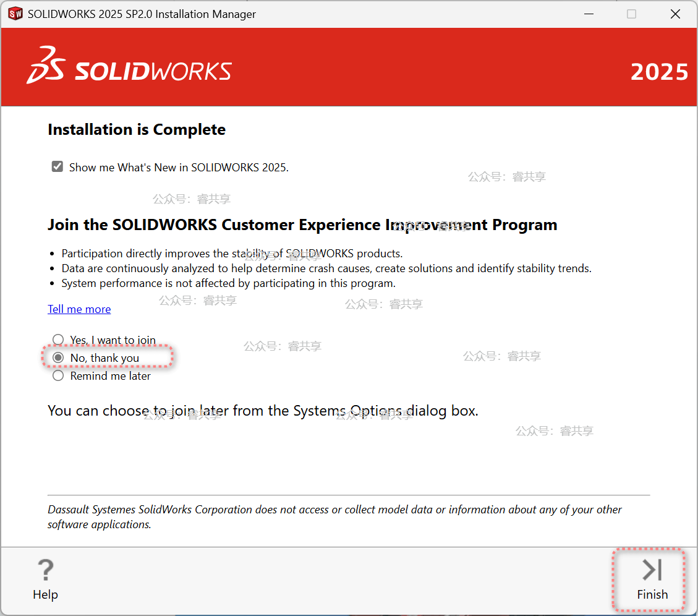
Task: Click the Dassault Systemes disclaimer text
Action: [x=334, y=516]
